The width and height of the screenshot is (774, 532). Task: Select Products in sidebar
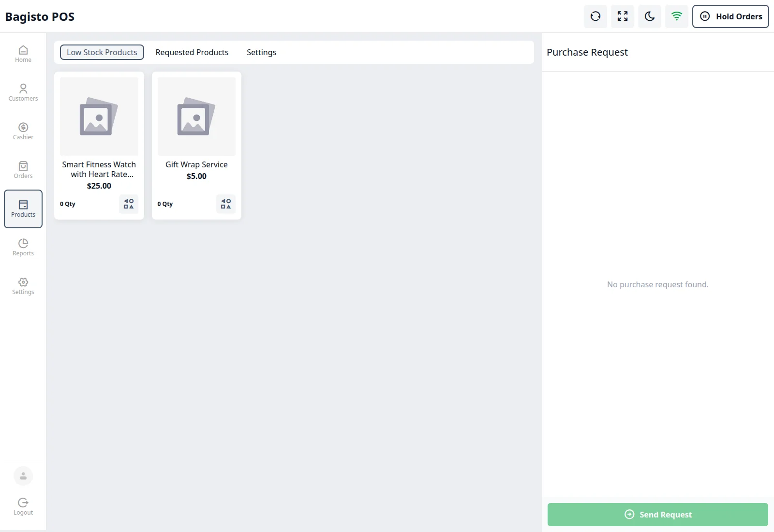click(x=23, y=209)
